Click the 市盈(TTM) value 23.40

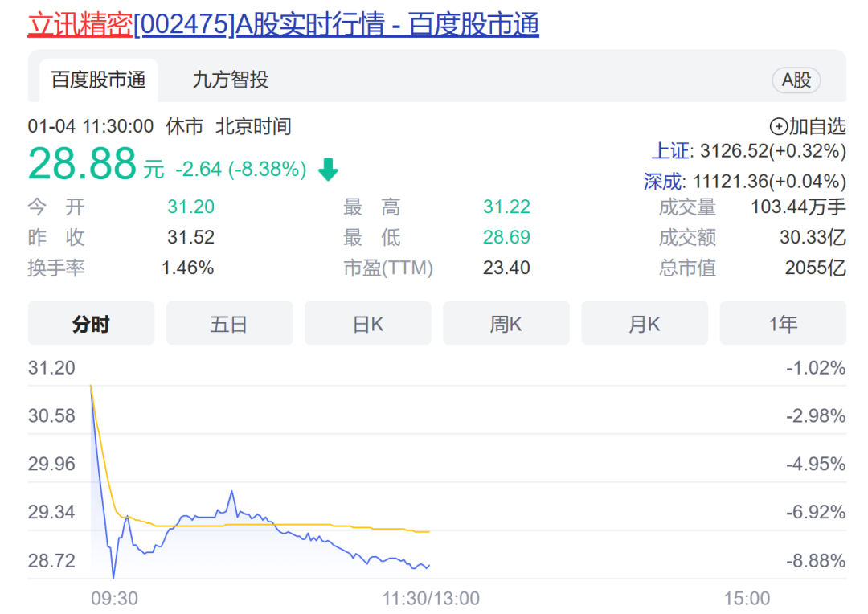506,268
